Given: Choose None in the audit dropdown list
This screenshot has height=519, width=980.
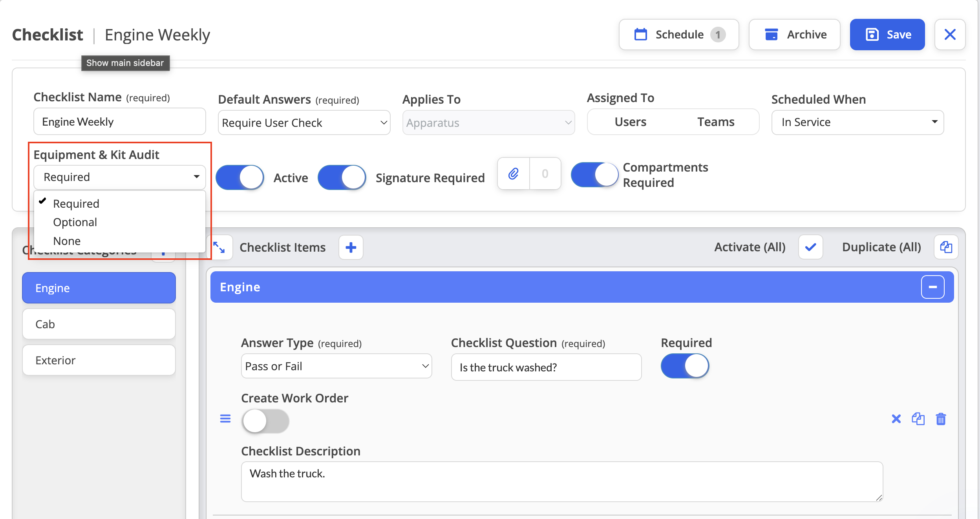Looking at the screenshot, I should click(x=67, y=241).
